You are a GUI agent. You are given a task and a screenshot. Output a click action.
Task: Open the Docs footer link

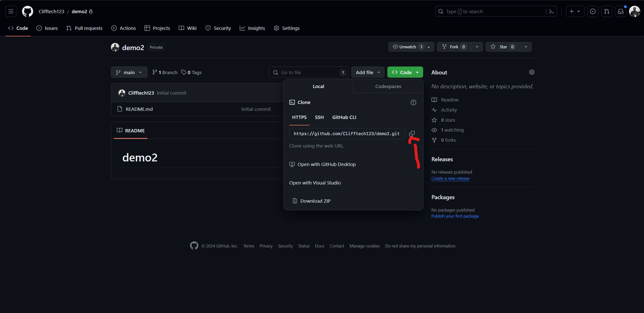[319, 246]
